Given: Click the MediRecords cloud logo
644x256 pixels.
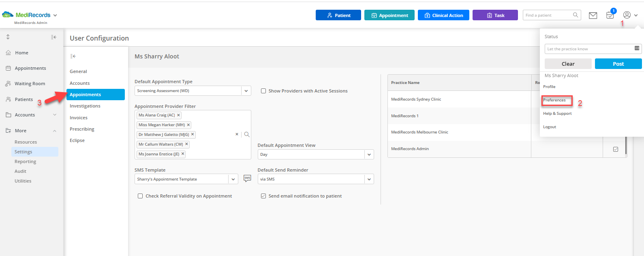Looking at the screenshot, I should (x=8, y=15).
